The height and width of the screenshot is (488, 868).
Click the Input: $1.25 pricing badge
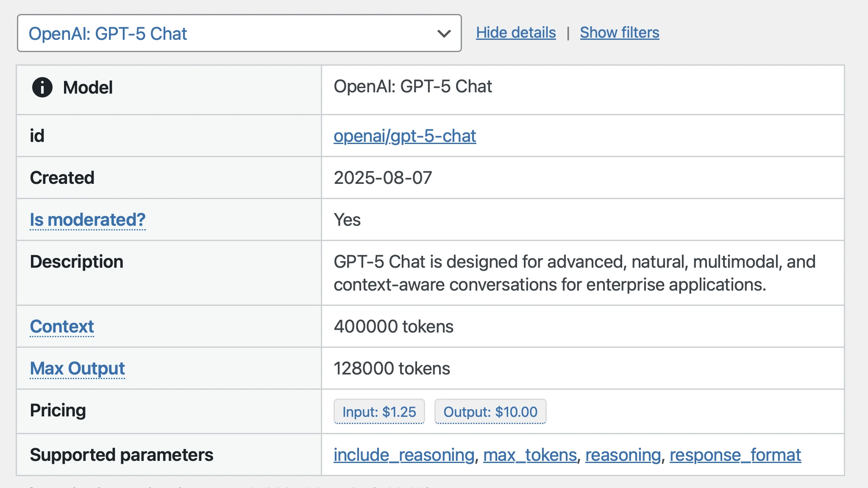379,412
